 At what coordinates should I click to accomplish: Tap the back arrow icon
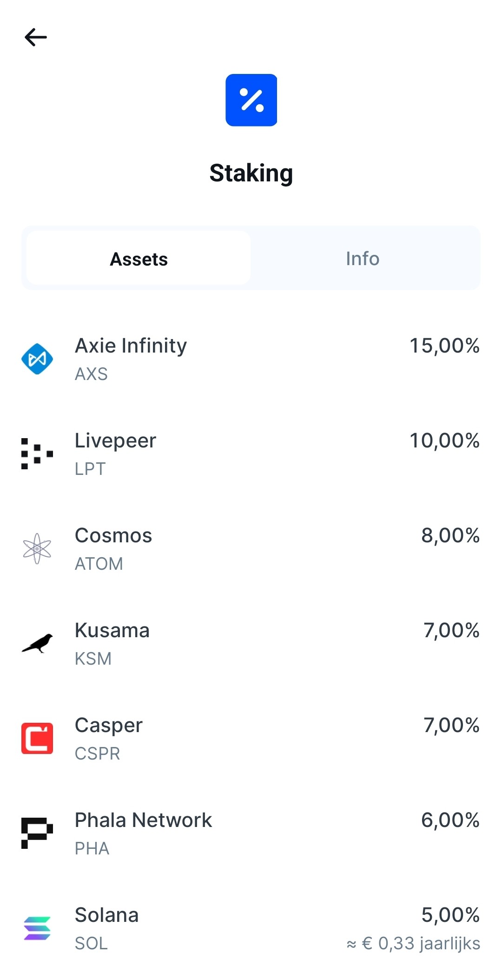coord(36,37)
